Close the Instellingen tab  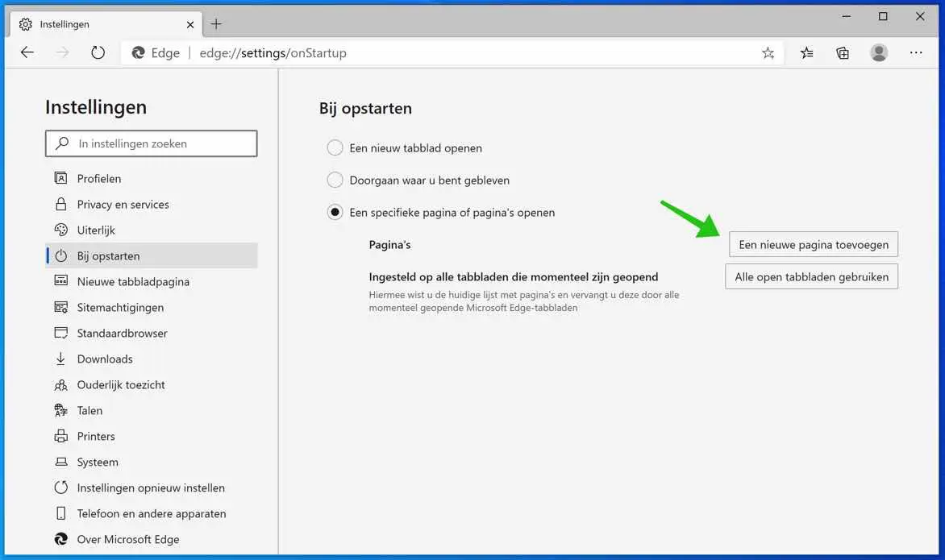click(190, 25)
